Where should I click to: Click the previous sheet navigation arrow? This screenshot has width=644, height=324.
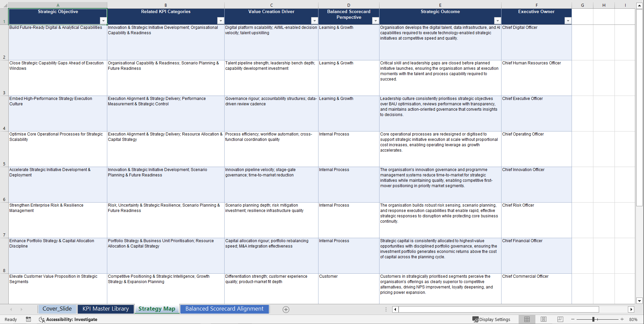11,309
